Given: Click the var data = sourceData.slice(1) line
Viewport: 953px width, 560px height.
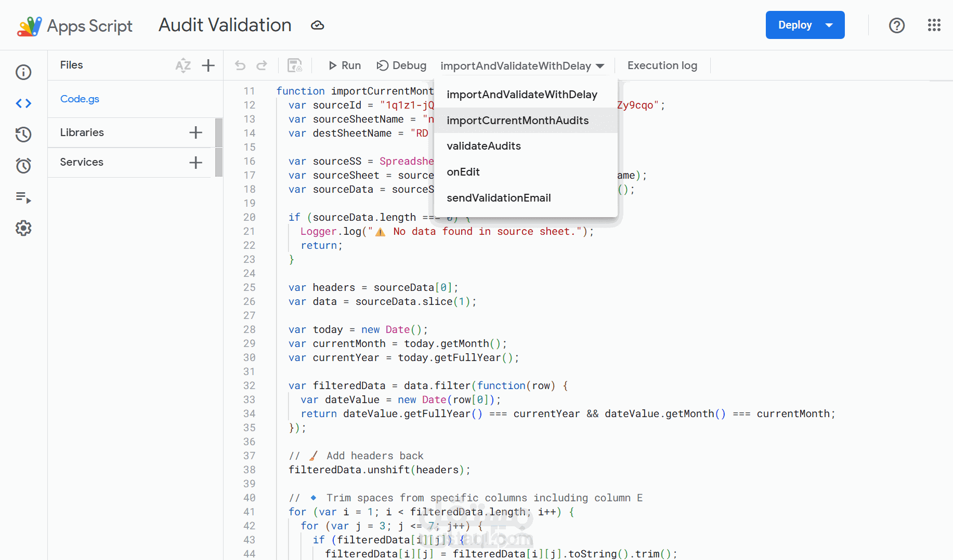Looking at the screenshot, I should (383, 301).
